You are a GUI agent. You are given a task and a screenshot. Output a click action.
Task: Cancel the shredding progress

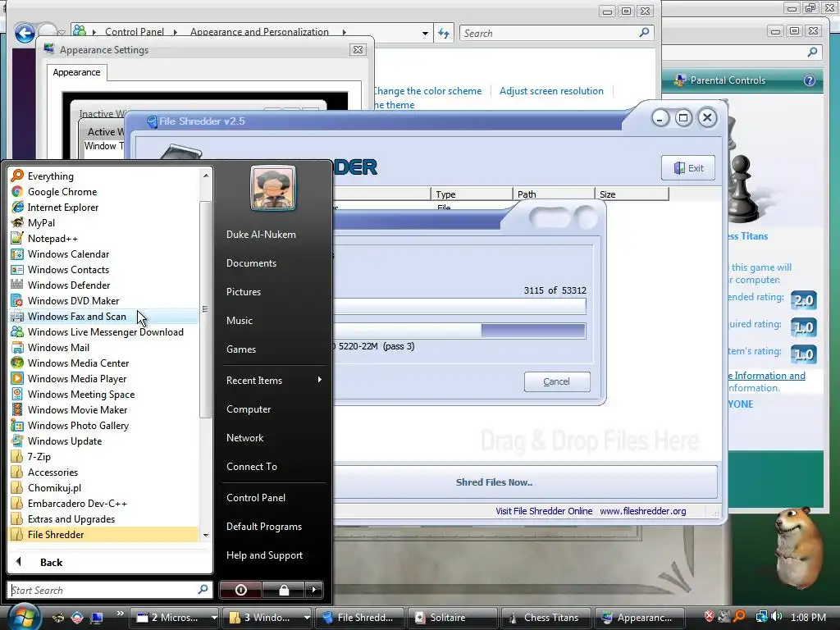click(557, 381)
